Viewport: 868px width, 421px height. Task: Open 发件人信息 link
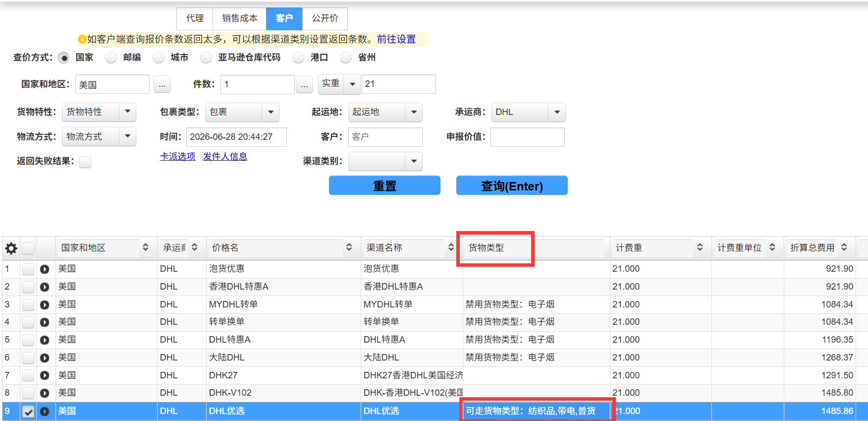coord(225,157)
